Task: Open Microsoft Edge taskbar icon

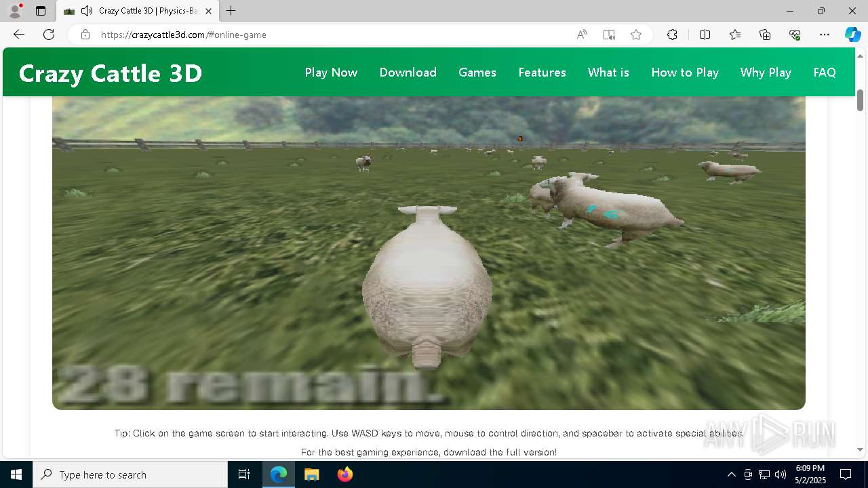Action: click(279, 474)
